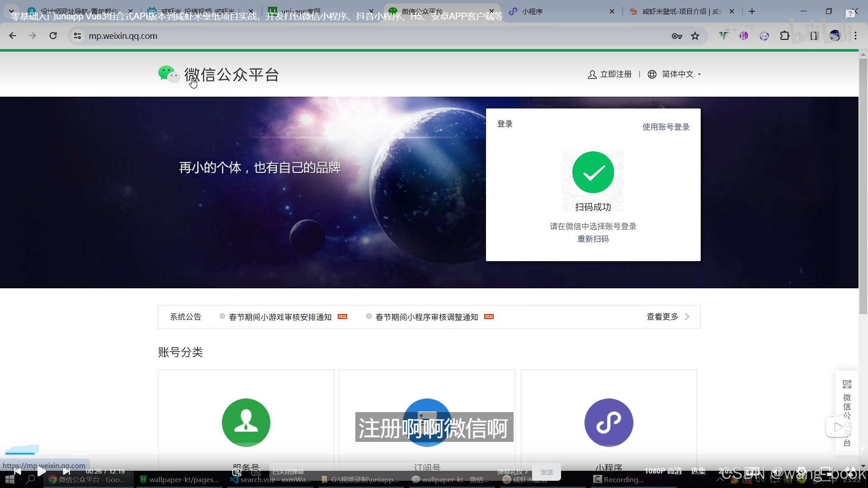The height and width of the screenshot is (488, 868).
Task: Open the tab search dropdown arrow
Action: (11, 11)
